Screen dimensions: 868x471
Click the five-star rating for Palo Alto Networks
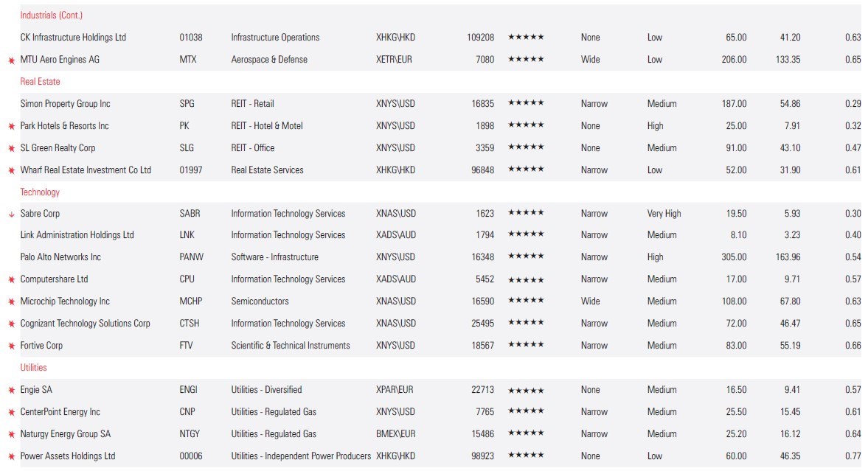[526, 257]
